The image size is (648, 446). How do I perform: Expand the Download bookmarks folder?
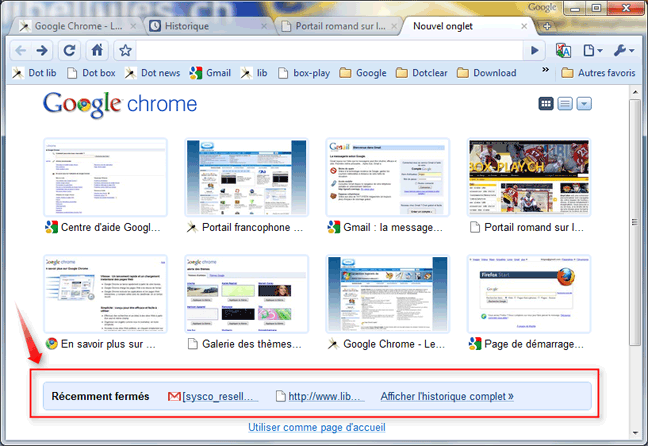coord(486,73)
